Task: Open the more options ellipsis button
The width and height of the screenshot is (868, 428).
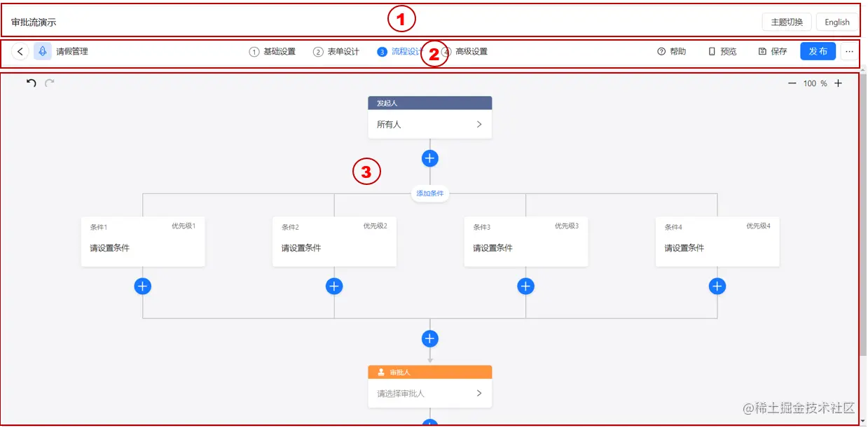Action: coord(849,52)
